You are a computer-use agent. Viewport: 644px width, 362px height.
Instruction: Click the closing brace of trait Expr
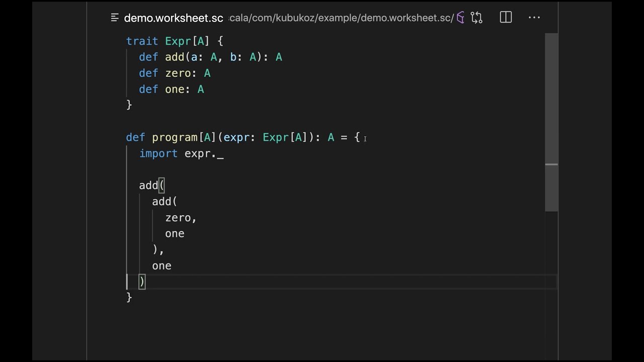coord(129,105)
